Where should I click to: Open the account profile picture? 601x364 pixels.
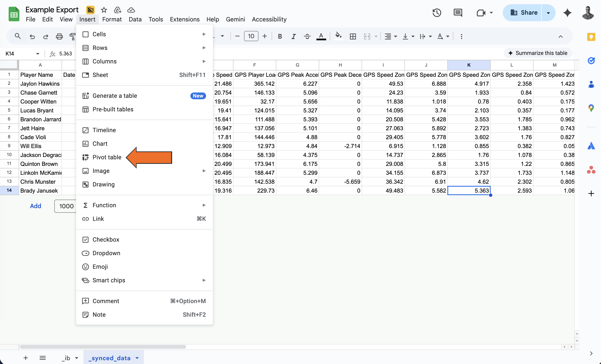(x=588, y=13)
